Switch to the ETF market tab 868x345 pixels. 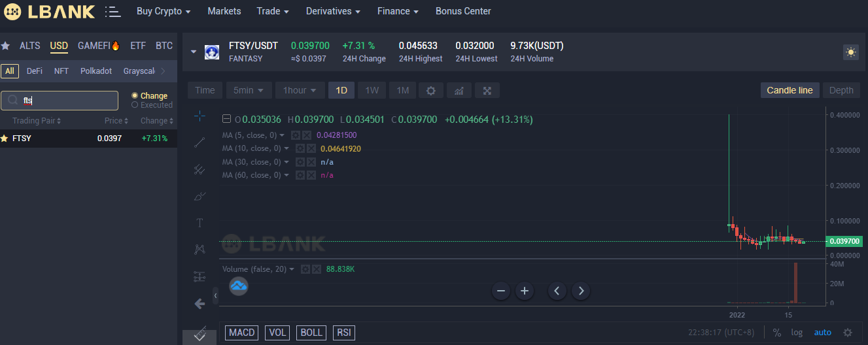coord(138,46)
